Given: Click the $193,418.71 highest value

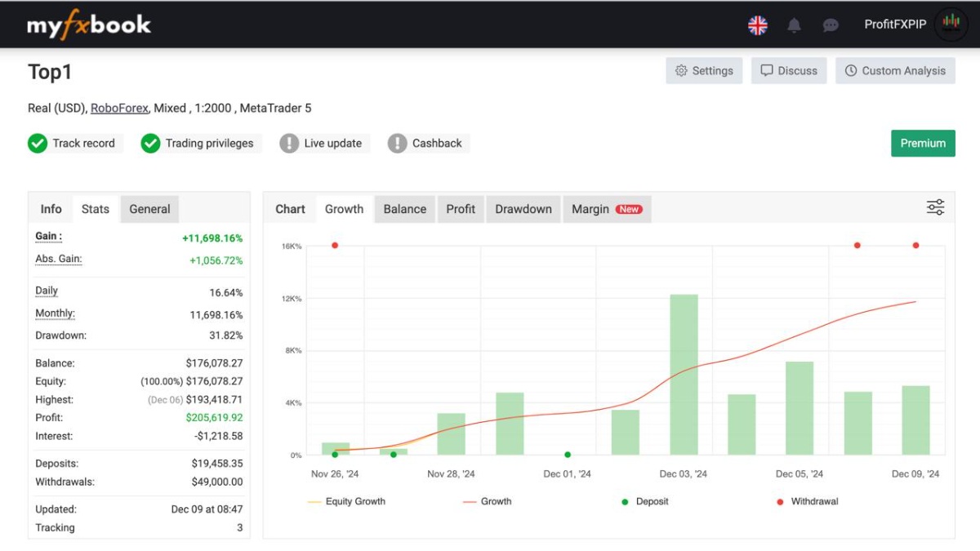Looking at the screenshot, I should click(x=214, y=400).
